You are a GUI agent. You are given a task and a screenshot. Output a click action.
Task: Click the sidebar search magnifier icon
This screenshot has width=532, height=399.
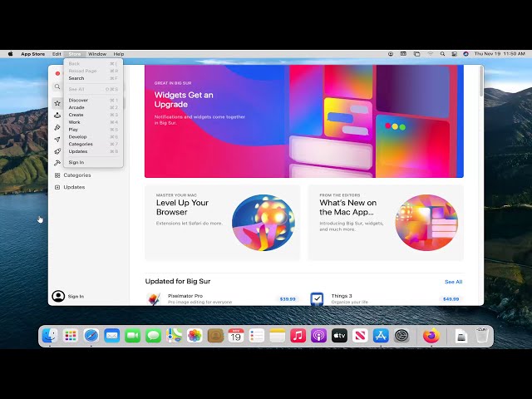tap(57, 86)
